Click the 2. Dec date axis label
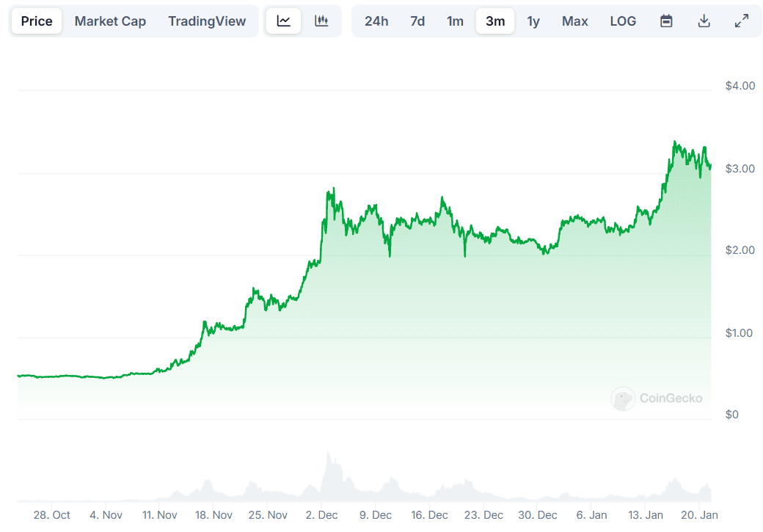Image resolution: width=763 pixels, height=532 pixels. [322, 515]
